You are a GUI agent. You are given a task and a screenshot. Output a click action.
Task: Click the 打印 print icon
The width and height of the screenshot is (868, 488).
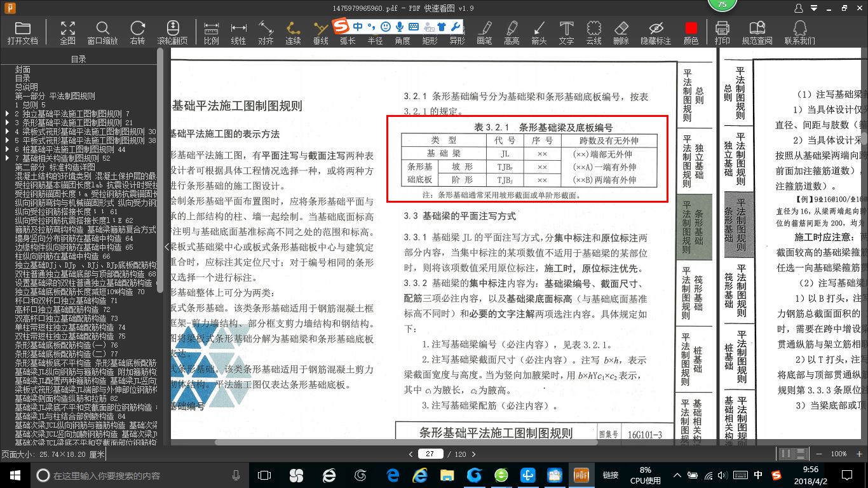[722, 29]
